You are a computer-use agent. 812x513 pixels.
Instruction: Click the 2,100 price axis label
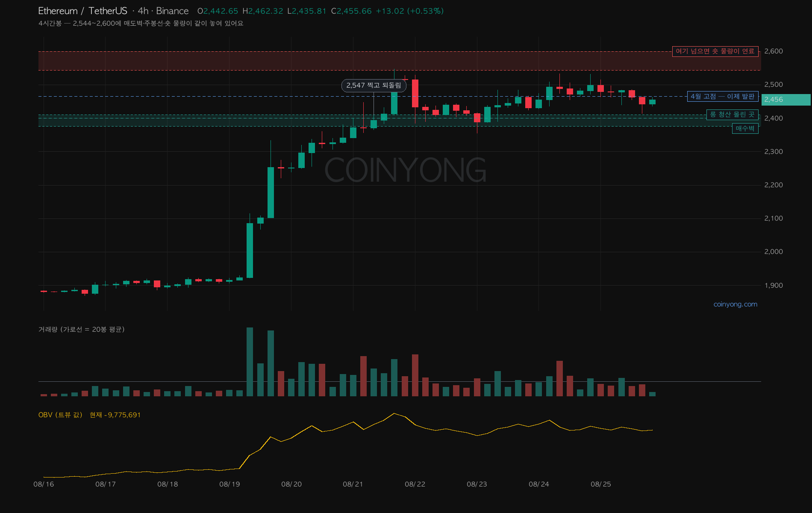[x=774, y=218]
